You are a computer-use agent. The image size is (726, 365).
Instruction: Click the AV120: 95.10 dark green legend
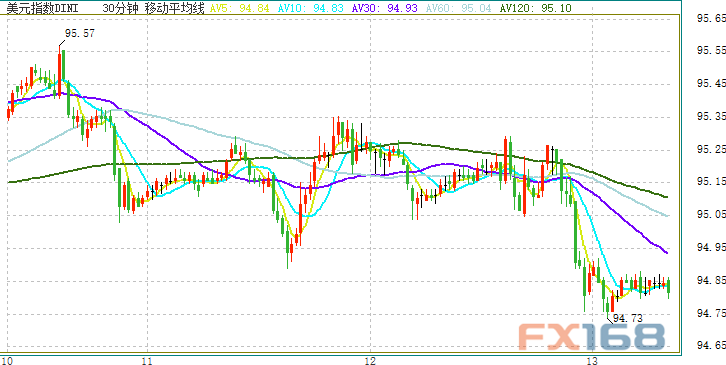pyautogui.click(x=536, y=8)
